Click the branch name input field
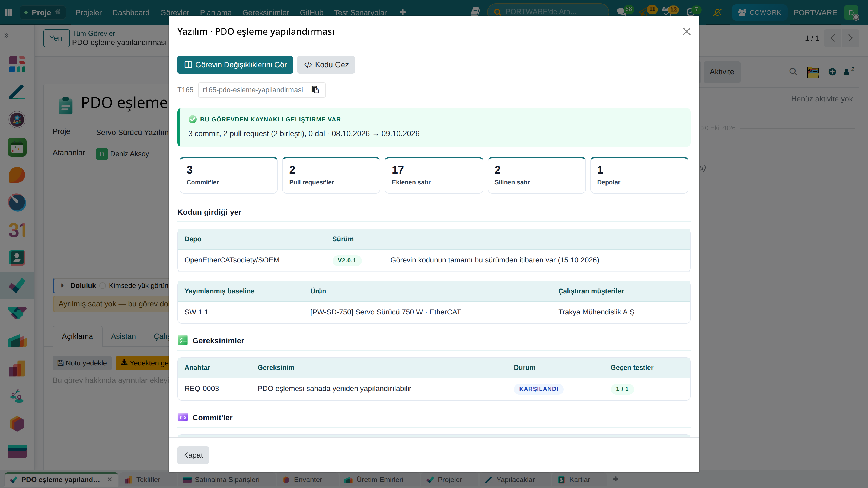This screenshot has width=868, height=488. click(x=253, y=89)
